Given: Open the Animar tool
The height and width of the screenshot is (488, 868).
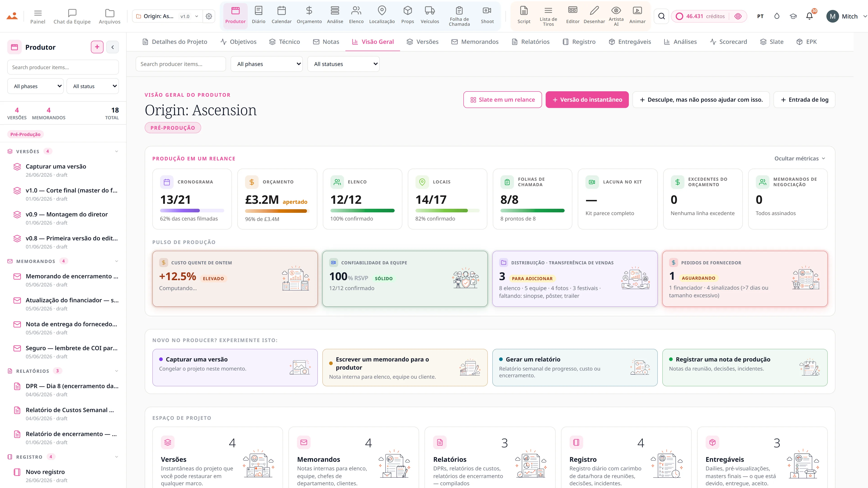Looking at the screenshot, I should coord(637,16).
